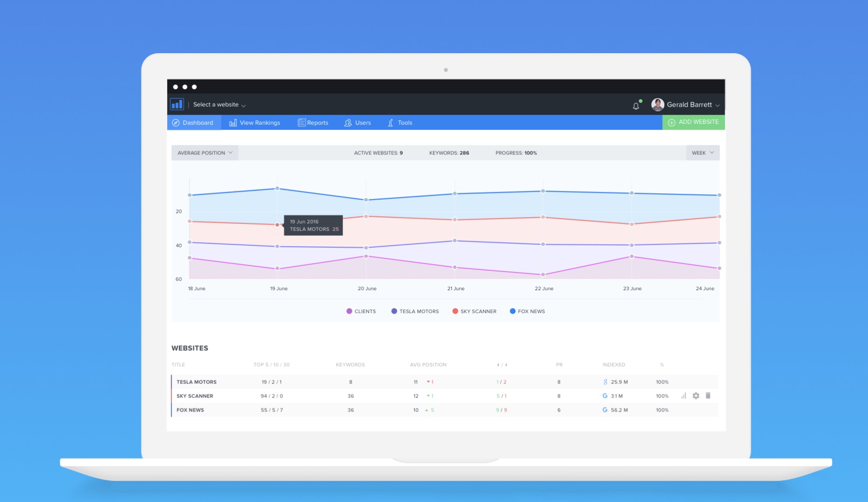Open the Tools tab
The image size is (868, 502).
(x=400, y=123)
